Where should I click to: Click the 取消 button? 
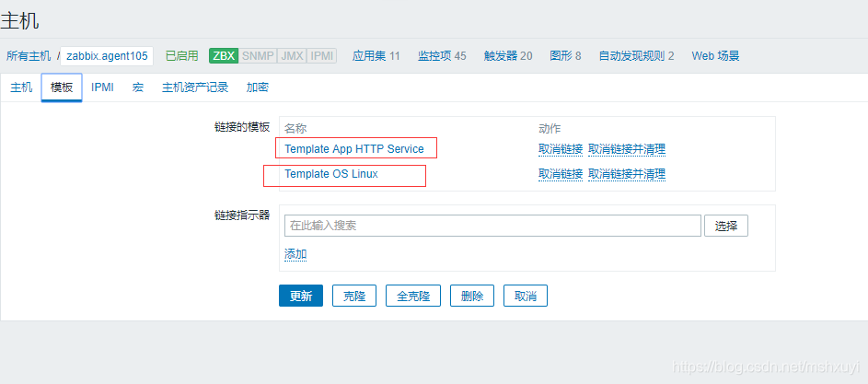point(526,296)
